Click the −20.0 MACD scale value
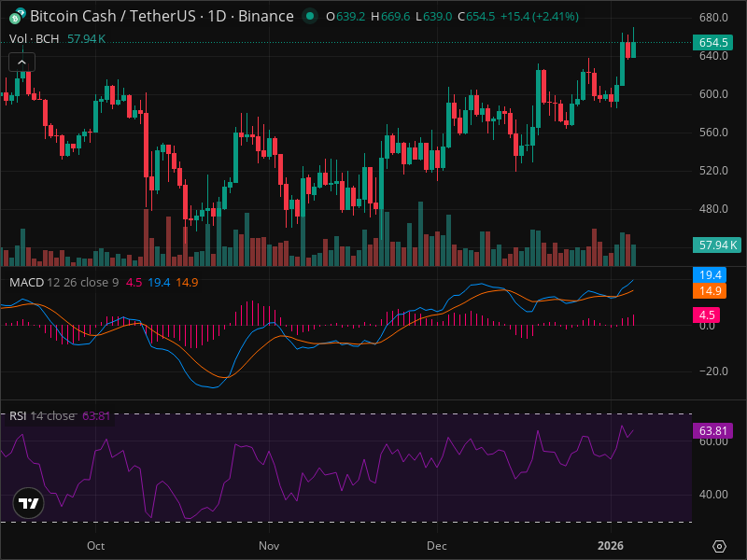 tap(713, 371)
